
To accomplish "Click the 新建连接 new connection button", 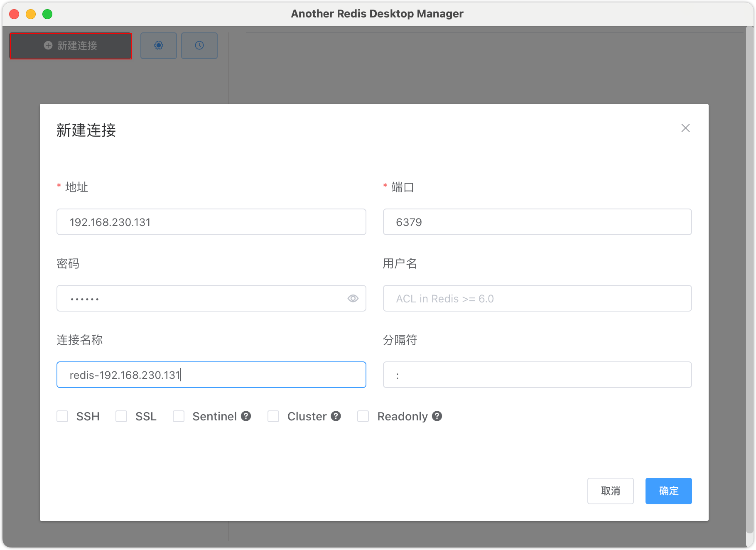I will click(71, 46).
